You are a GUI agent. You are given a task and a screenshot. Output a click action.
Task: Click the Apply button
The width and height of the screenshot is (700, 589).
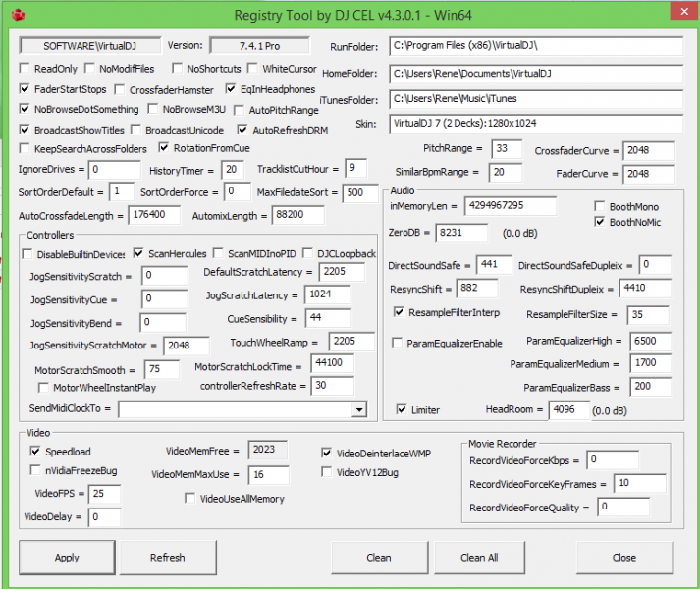(67, 558)
